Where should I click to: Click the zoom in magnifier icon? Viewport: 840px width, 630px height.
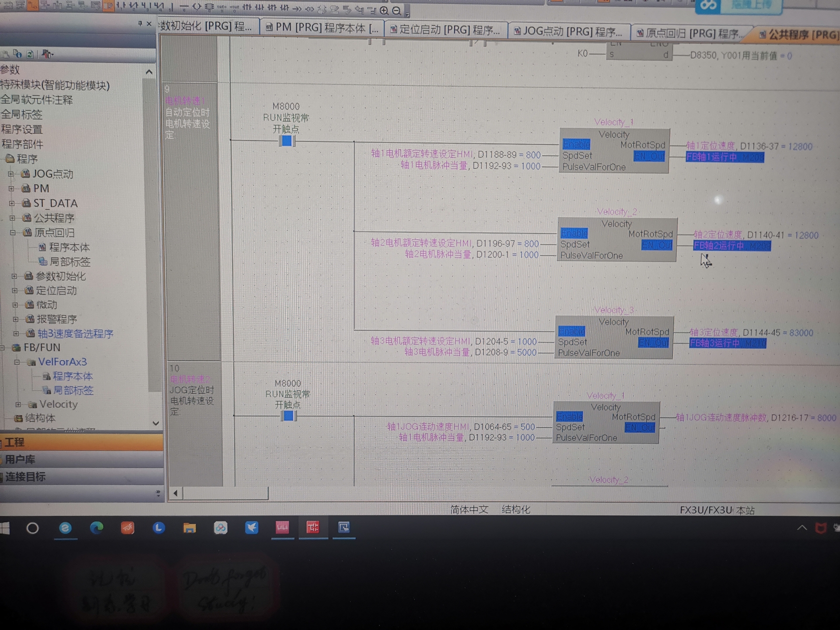(384, 10)
